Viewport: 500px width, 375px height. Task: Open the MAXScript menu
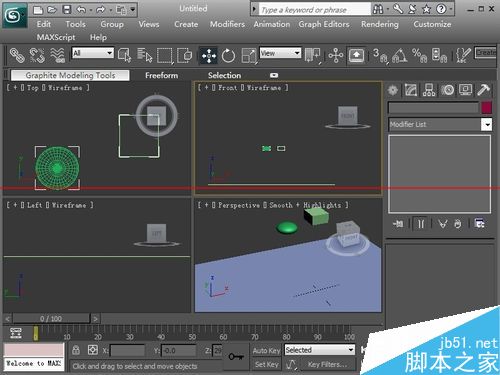point(56,37)
